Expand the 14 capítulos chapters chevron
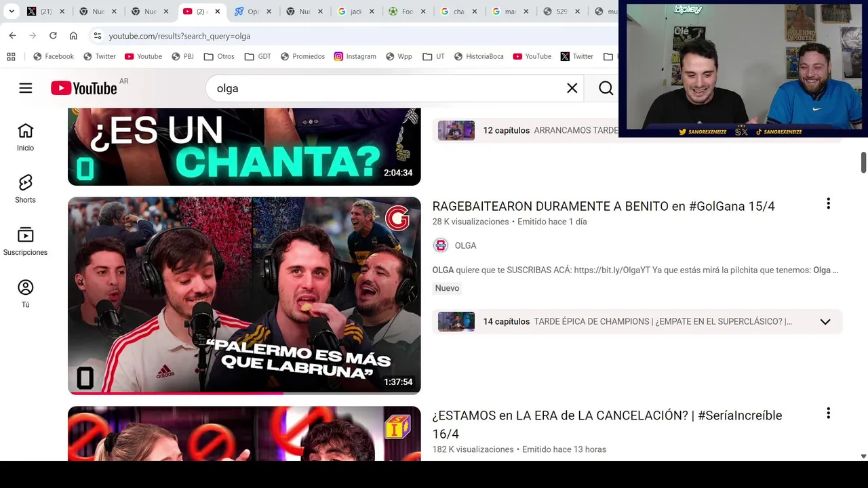 [825, 322]
